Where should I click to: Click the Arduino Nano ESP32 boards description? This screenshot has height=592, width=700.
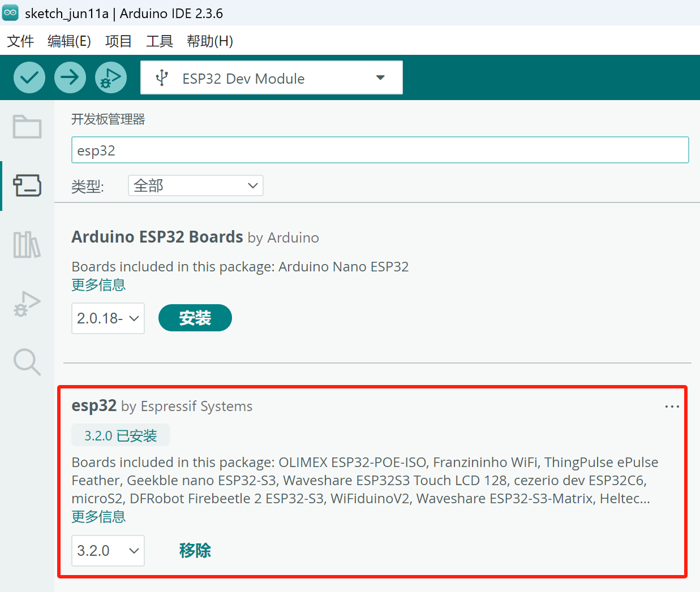(x=240, y=267)
